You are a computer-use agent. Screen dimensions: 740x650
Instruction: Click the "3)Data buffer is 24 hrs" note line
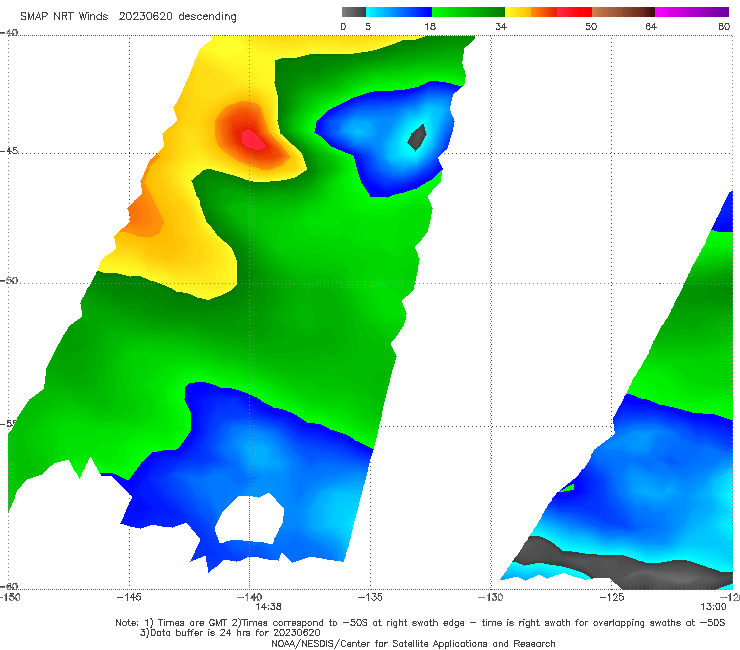pos(230,633)
